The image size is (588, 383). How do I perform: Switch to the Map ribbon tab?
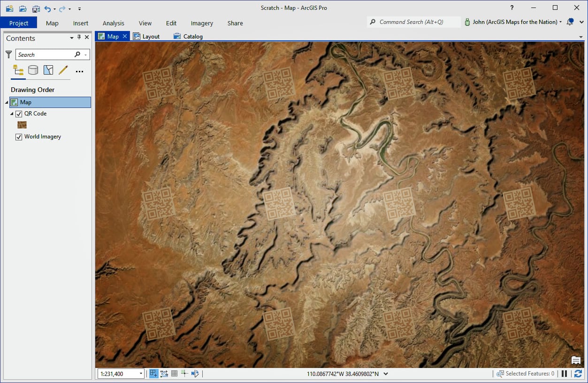(52, 23)
